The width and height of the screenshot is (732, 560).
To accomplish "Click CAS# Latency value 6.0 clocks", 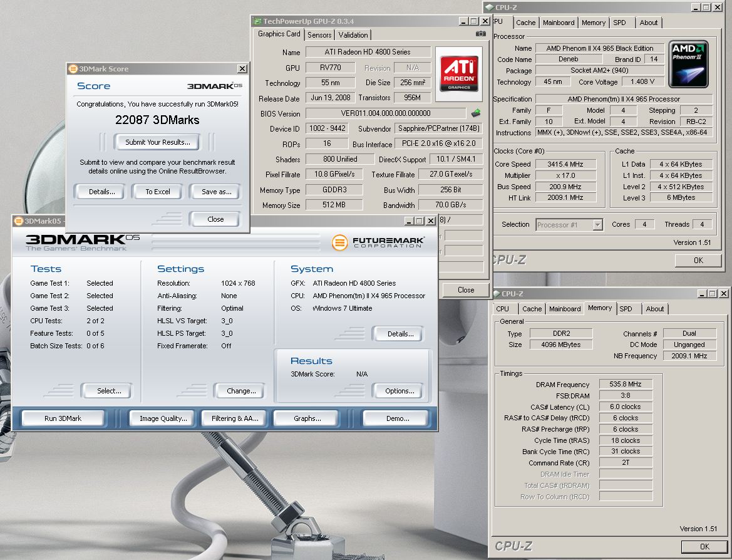I will tap(626, 407).
